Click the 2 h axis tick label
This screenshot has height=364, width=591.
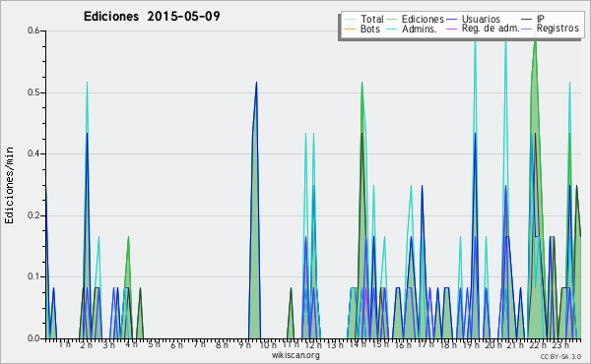point(87,344)
